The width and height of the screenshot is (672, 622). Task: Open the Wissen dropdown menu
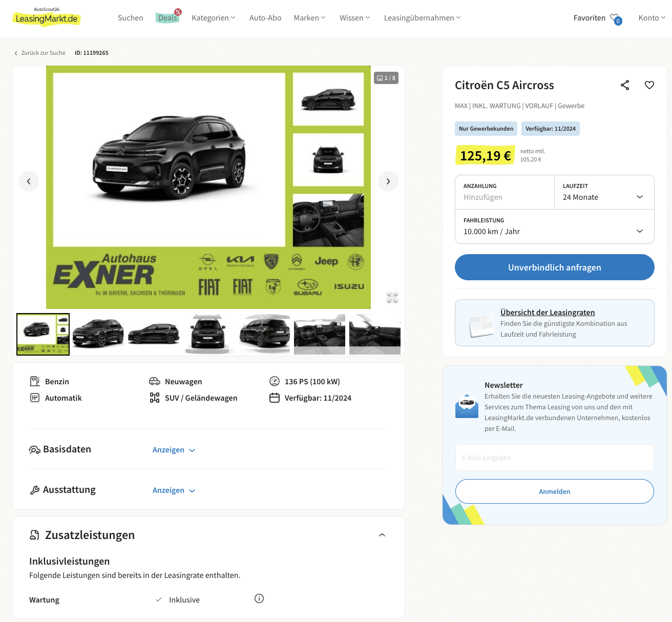(354, 18)
